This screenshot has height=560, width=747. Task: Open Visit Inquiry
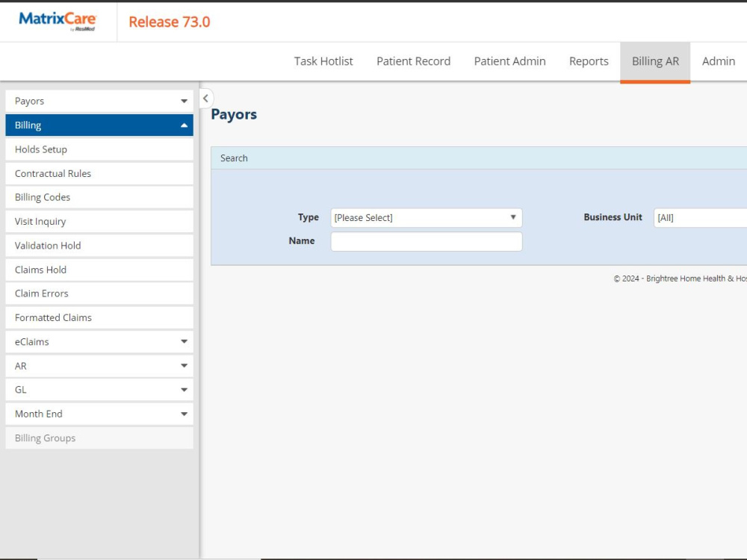(99, 222)
